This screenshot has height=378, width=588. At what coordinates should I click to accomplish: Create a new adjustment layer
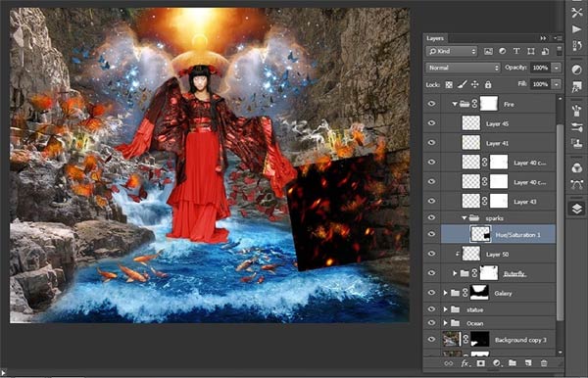(x=497, y=363)
